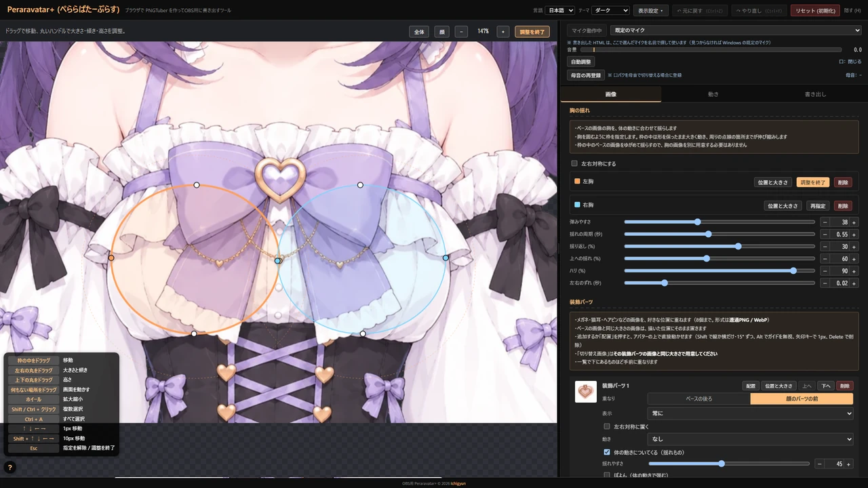
Task: Click the orange left-breast color marker
Action: 577,182
